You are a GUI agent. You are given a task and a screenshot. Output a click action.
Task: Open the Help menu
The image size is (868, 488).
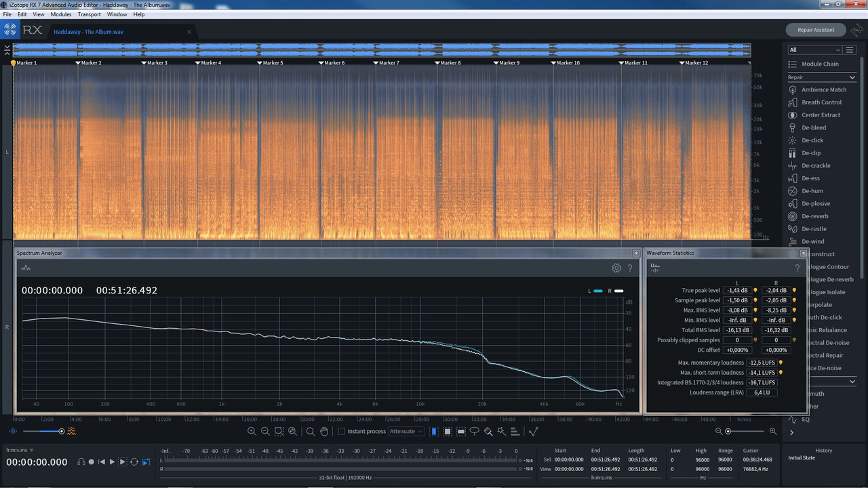click(x=139, y=14)
